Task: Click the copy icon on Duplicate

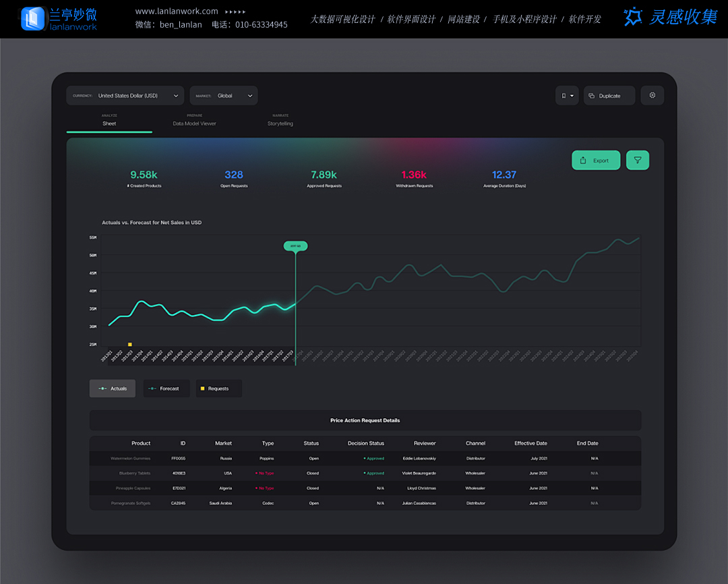Action: point(591,96)
